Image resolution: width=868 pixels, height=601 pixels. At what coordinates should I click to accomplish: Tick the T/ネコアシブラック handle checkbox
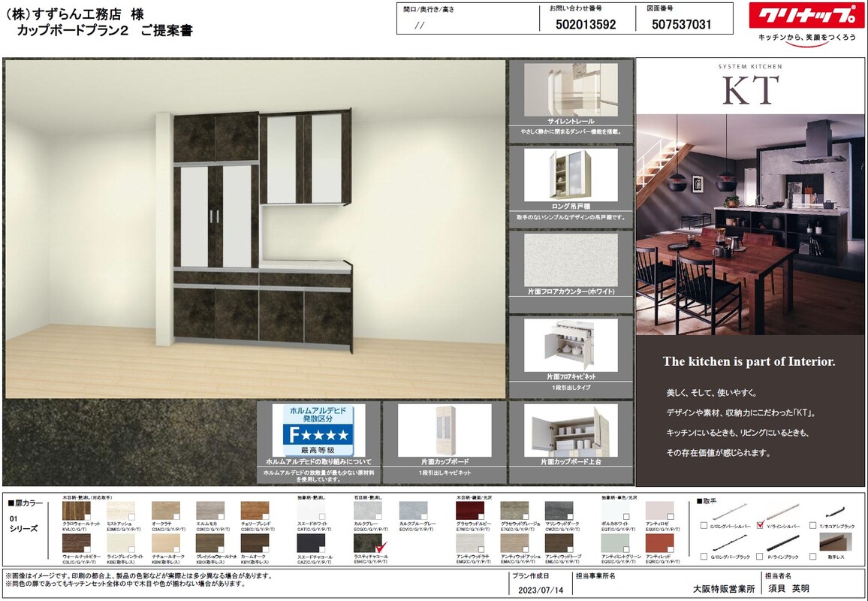(813, 526)
